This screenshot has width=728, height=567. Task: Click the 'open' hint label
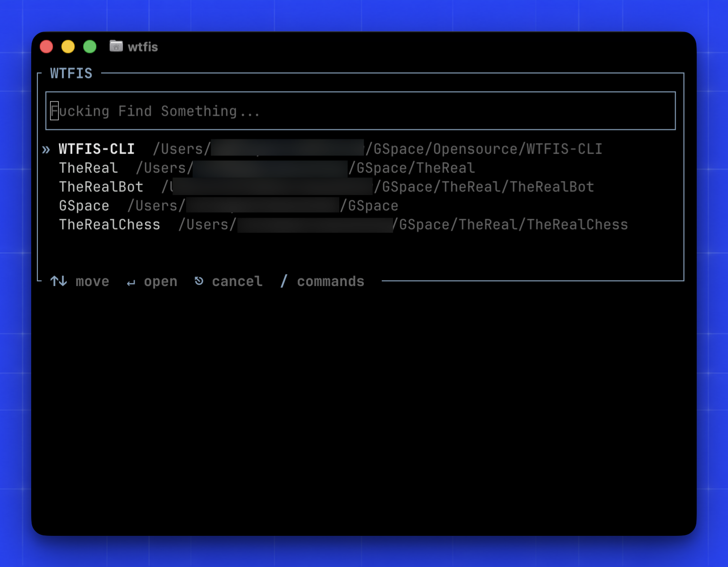(161, 282)
